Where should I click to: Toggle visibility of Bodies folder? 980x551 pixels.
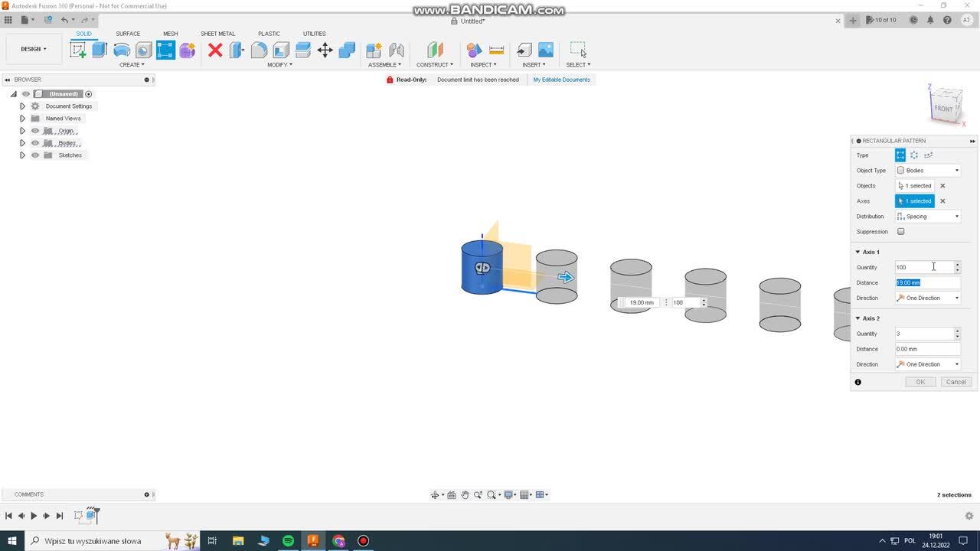coord(35,143)
